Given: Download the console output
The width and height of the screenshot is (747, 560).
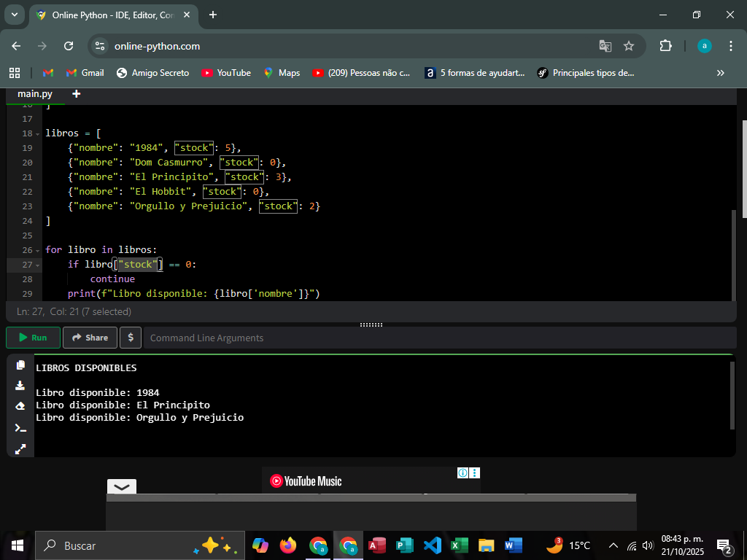Looking at the screenshot, I should point(20,386).
